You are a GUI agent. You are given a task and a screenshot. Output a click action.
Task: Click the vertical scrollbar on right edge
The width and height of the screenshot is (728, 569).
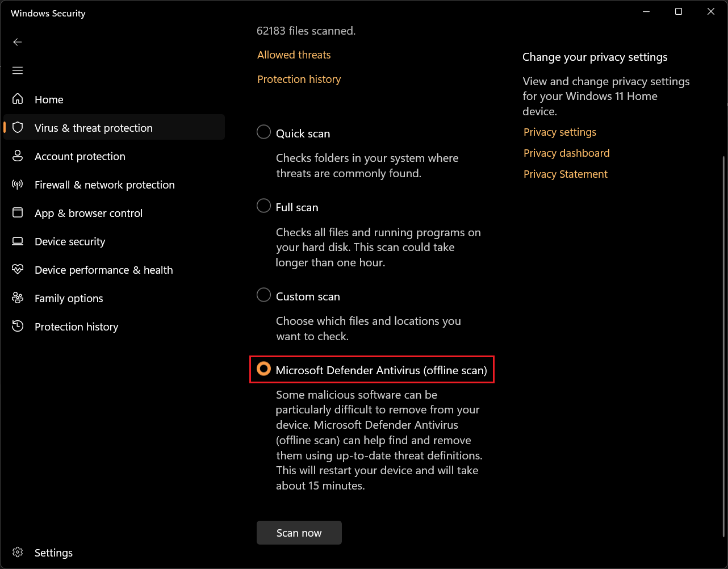tap(723, 341)
